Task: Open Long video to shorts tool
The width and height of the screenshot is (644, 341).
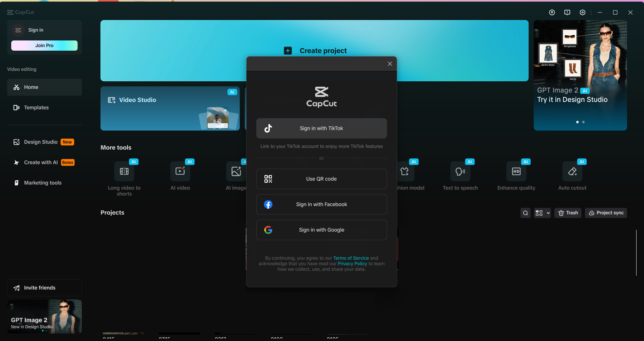Action: pyautogui.click(x=124, y=171)
